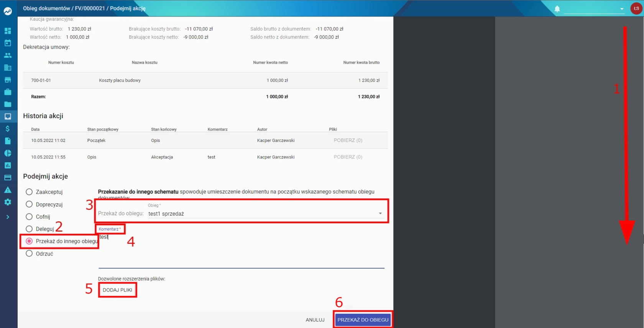Click into the Komentarz text field
644x328 pixels.
pos(242,251)
